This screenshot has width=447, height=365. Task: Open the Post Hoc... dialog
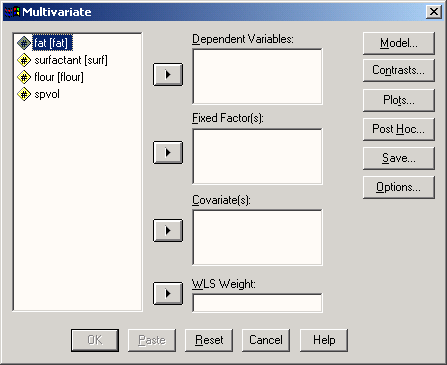click(399, 129)
